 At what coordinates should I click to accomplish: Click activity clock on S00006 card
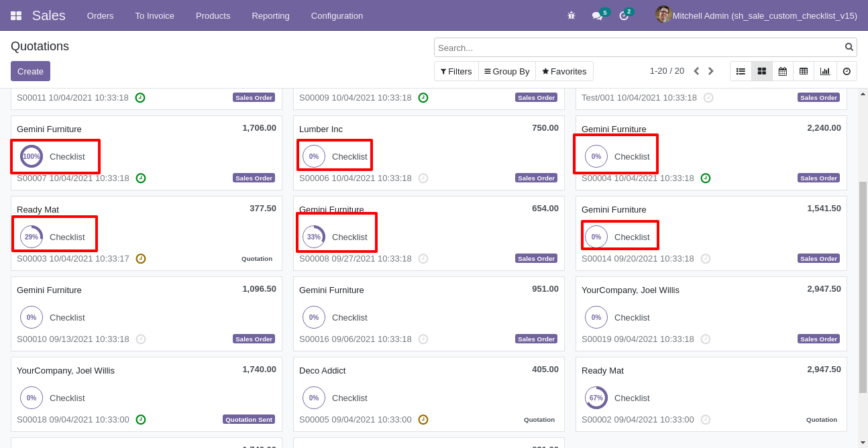pyautogui.click(x=423, y=178)
